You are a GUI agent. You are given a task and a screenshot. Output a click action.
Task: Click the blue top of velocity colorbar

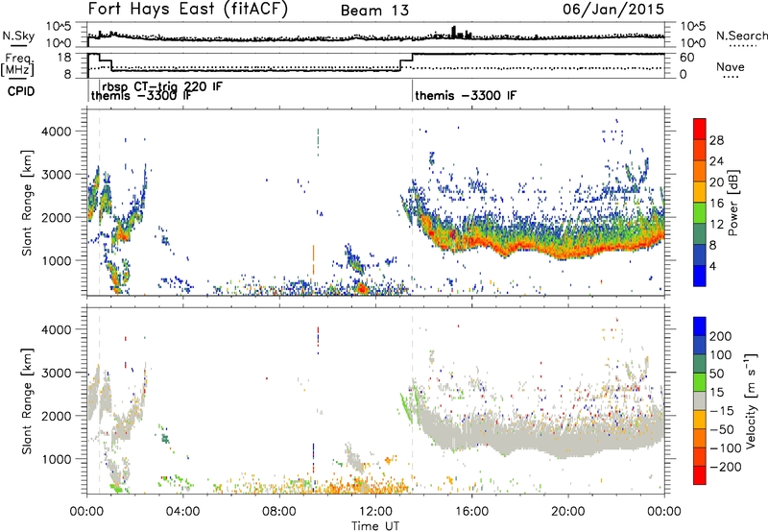click(x=700, y=326)
